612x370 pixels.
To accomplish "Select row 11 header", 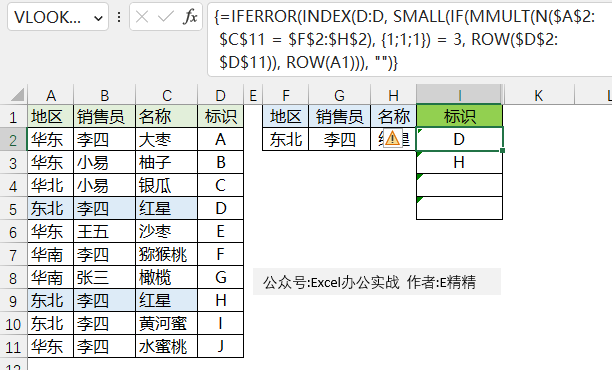I will [13, 347].
